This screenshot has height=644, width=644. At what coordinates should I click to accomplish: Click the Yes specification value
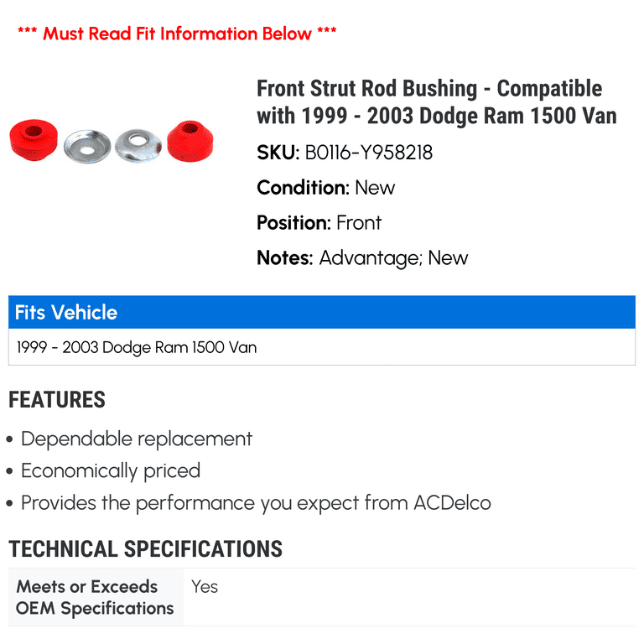coord(205,587)
